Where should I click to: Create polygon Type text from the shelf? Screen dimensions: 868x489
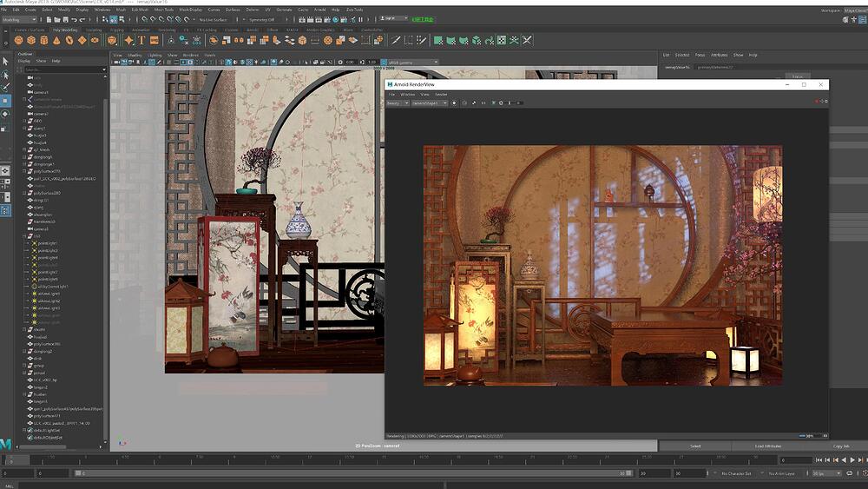(x=141, y=41)
